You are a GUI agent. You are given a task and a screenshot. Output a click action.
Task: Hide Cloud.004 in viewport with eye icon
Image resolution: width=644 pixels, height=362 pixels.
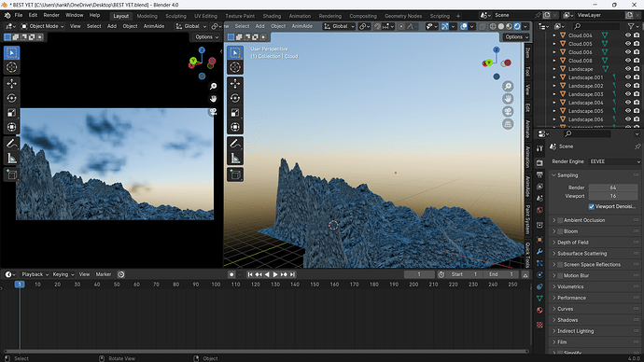[x=627, y=35]
